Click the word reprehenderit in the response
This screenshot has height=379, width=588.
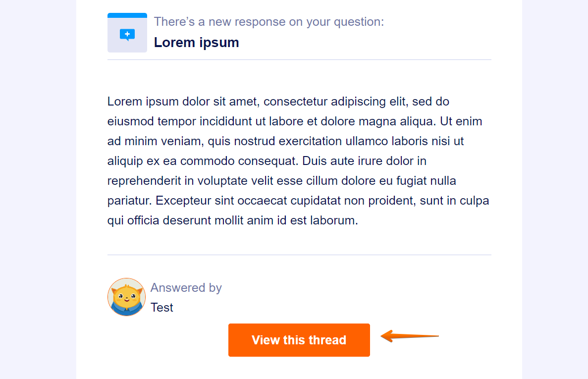[144, 181]
